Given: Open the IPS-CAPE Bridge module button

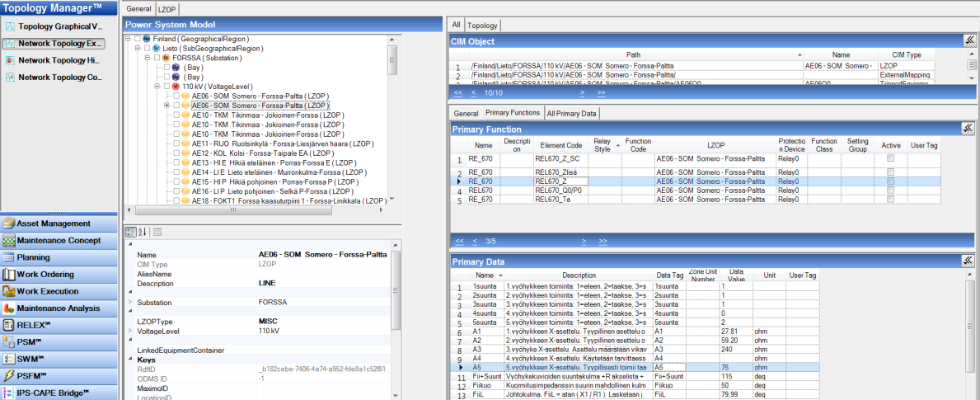Looking at the screenshot, I should click(59, 393).
